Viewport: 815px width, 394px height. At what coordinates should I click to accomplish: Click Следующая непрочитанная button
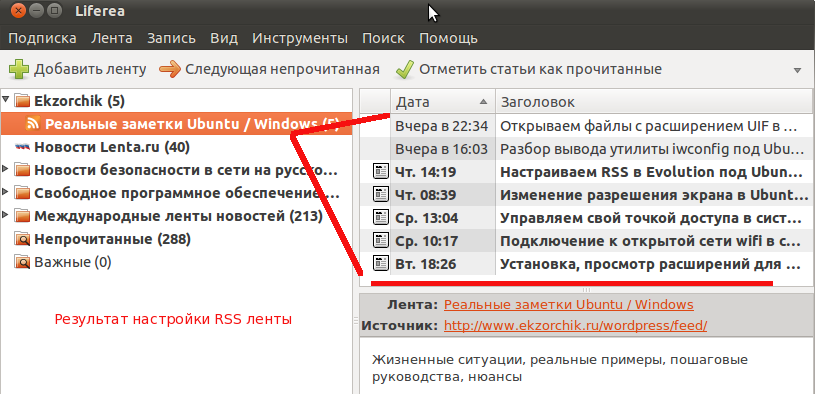269,69
